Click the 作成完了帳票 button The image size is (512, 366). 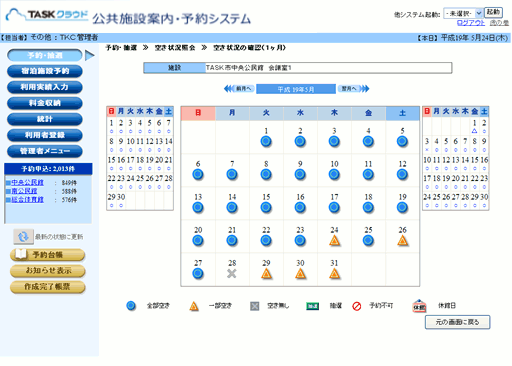(48, 287)
